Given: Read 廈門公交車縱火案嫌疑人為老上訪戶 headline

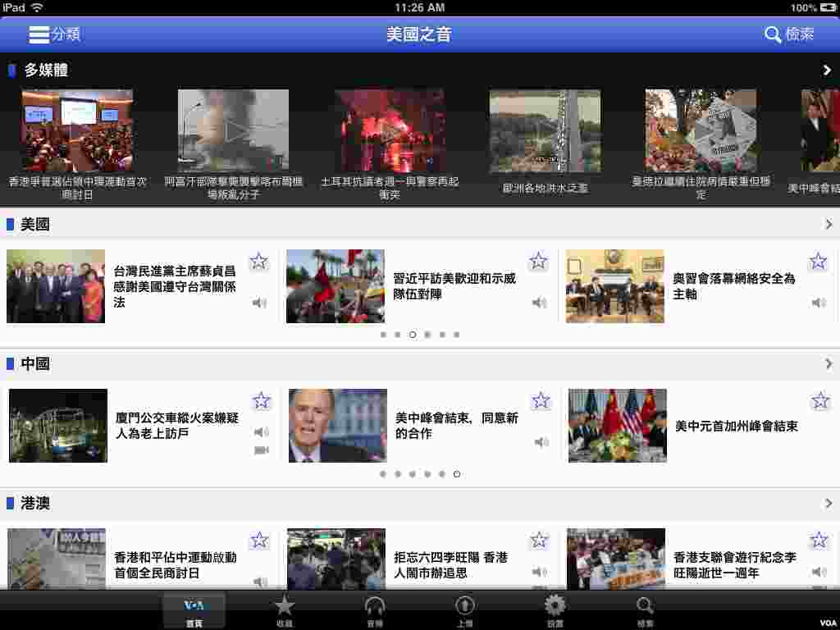Looking at the screenshot, I should [x=177, y=426].
